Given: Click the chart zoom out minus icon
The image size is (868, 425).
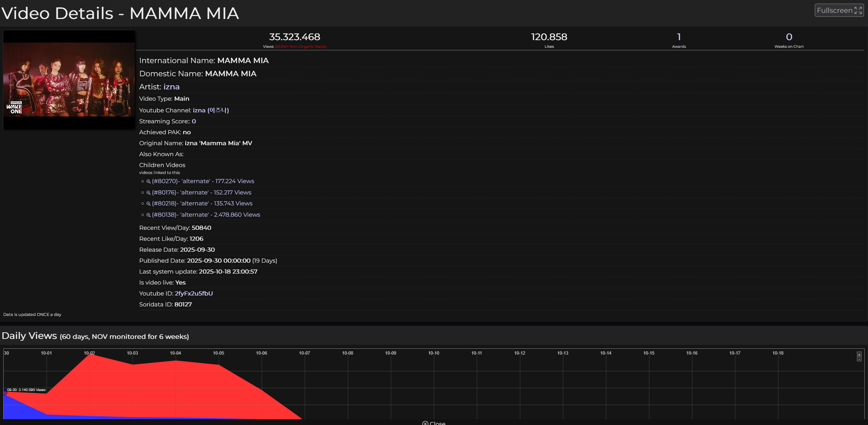Looking at the screenshot, I should 859,359.
